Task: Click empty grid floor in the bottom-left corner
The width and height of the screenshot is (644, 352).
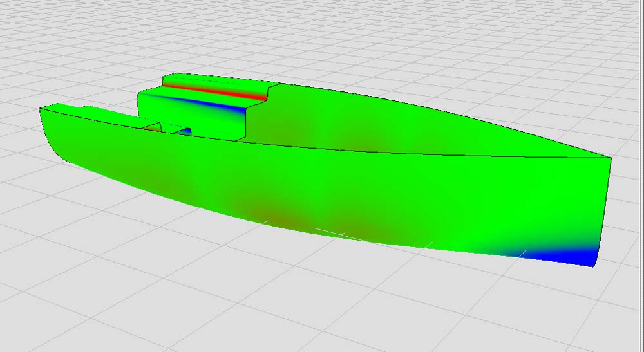Action: tap(52, 309)
